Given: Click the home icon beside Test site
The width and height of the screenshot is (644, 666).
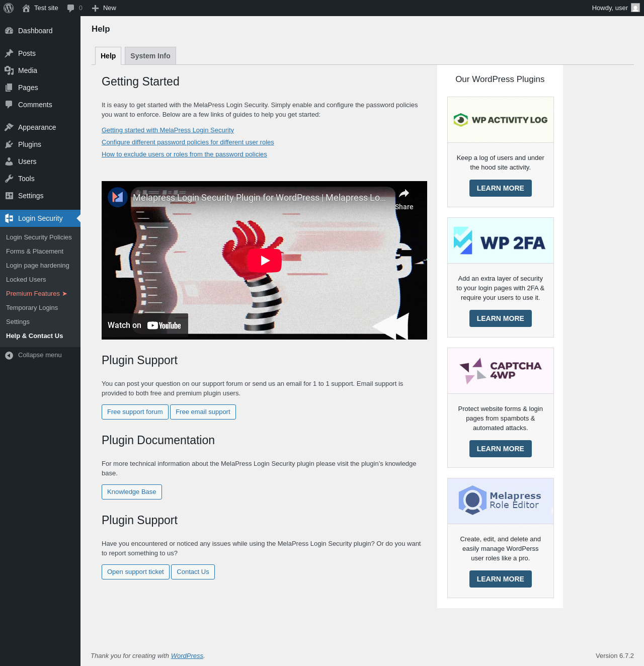Looking at the screenshot, I should click(26, 8).
